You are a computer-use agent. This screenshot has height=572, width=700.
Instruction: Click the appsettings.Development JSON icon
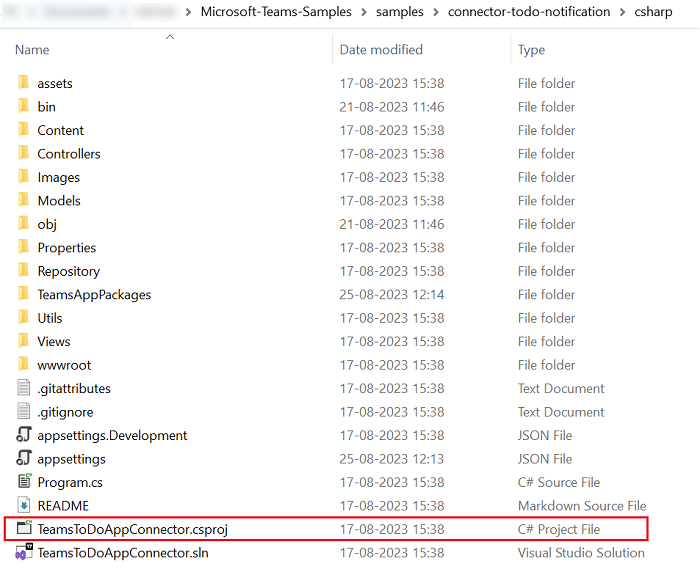24,434
